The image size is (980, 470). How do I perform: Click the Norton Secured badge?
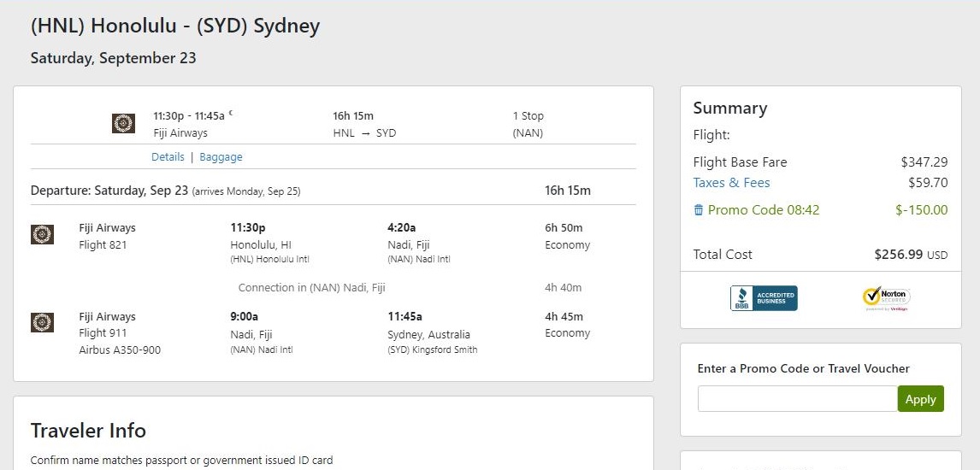tap(886, 298)
